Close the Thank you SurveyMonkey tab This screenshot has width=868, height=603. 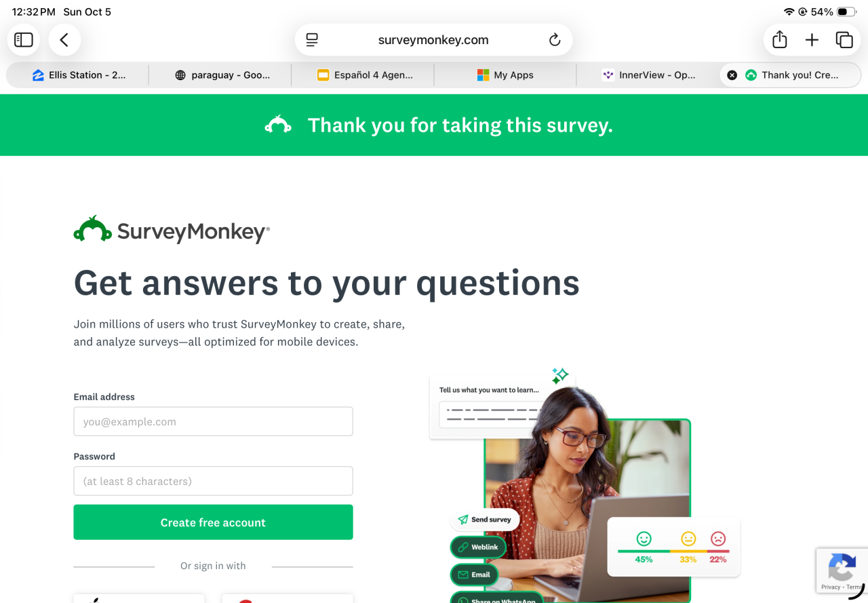732,75
